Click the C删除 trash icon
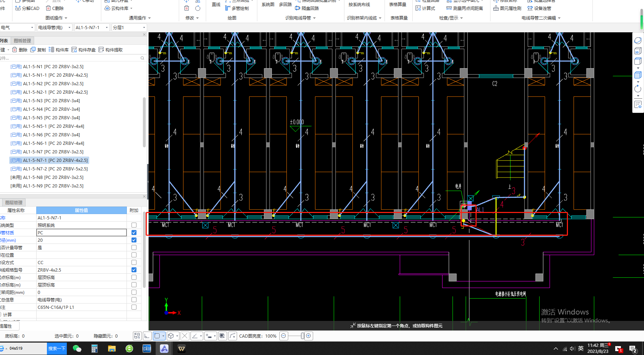644x355 pixels. (48, 8)
